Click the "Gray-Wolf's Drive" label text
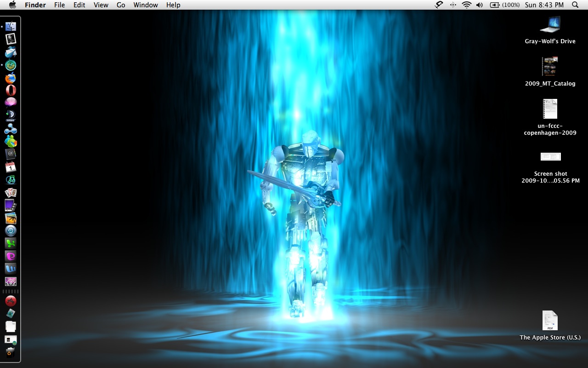Screen dimensions: 588x368 [x=550, y=41]
